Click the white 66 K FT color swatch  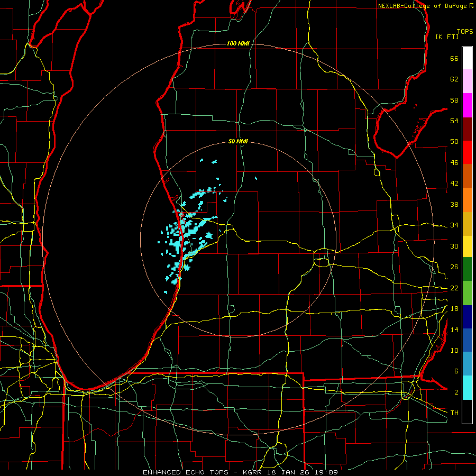[467, 58]
